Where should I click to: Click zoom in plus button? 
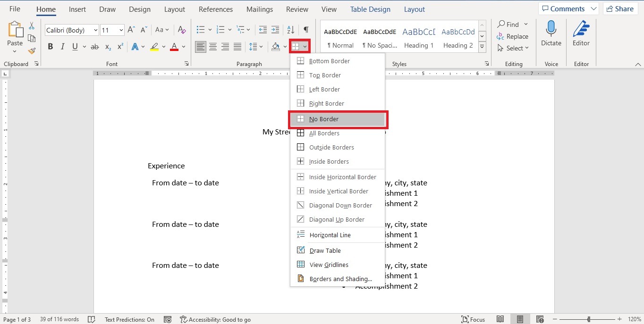tap(619, 319)
